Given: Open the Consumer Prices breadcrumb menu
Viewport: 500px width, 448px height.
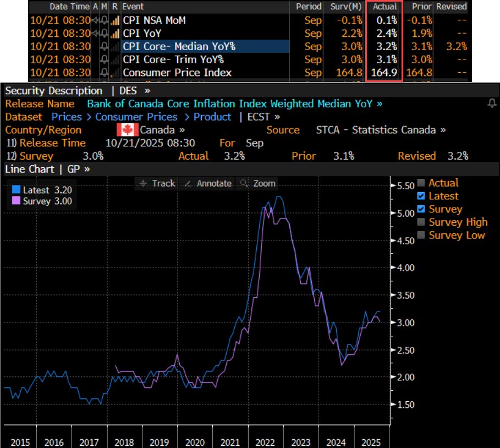Looking at the screenshot, I should [136, 117].
